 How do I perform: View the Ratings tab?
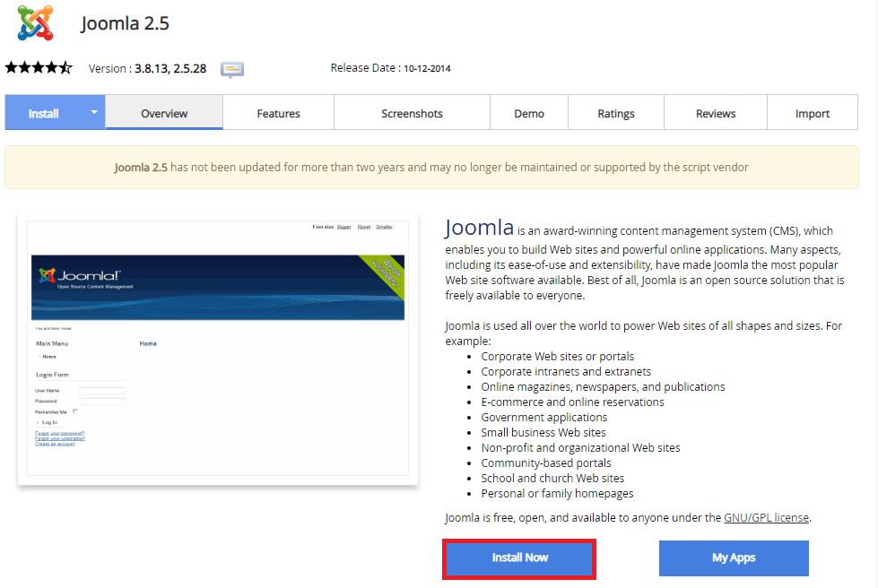616,114
